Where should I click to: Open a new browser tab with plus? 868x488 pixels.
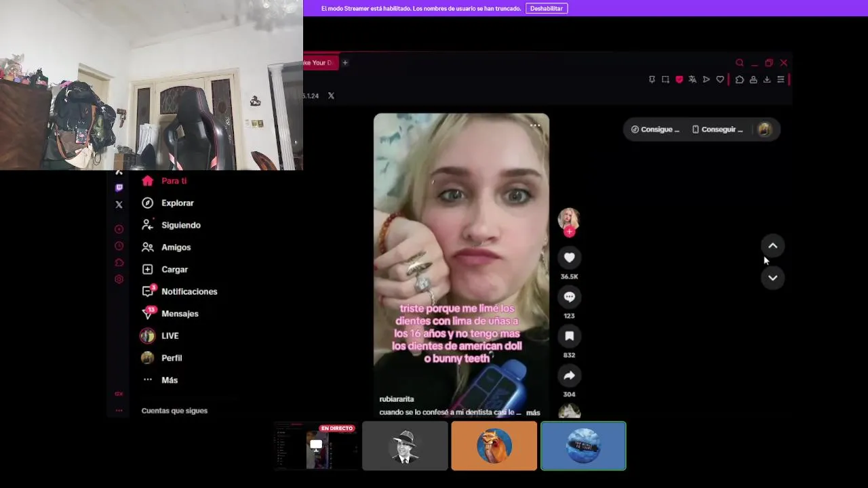point(344,62)
